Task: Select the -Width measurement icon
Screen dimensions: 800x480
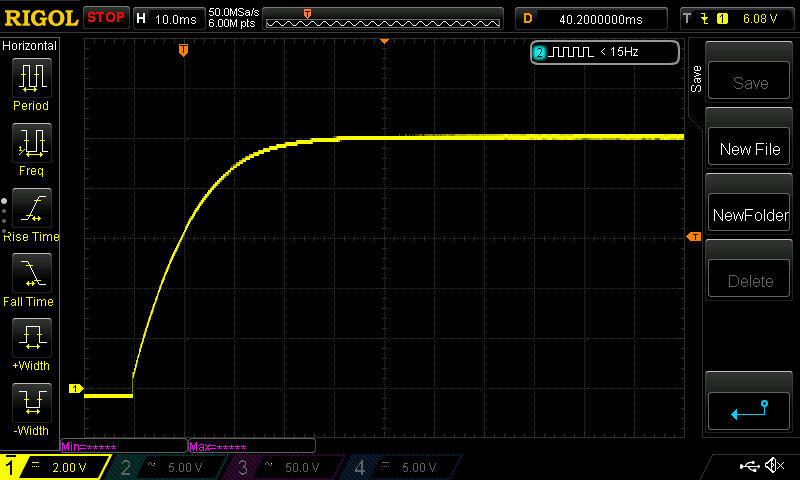Action: (x=32, y=402)
